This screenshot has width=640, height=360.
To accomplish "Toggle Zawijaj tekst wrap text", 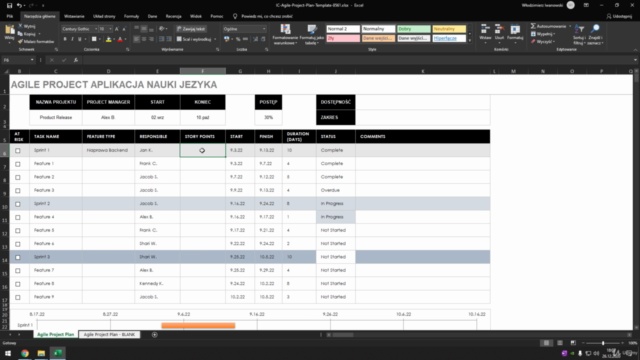I will point(191,29).
